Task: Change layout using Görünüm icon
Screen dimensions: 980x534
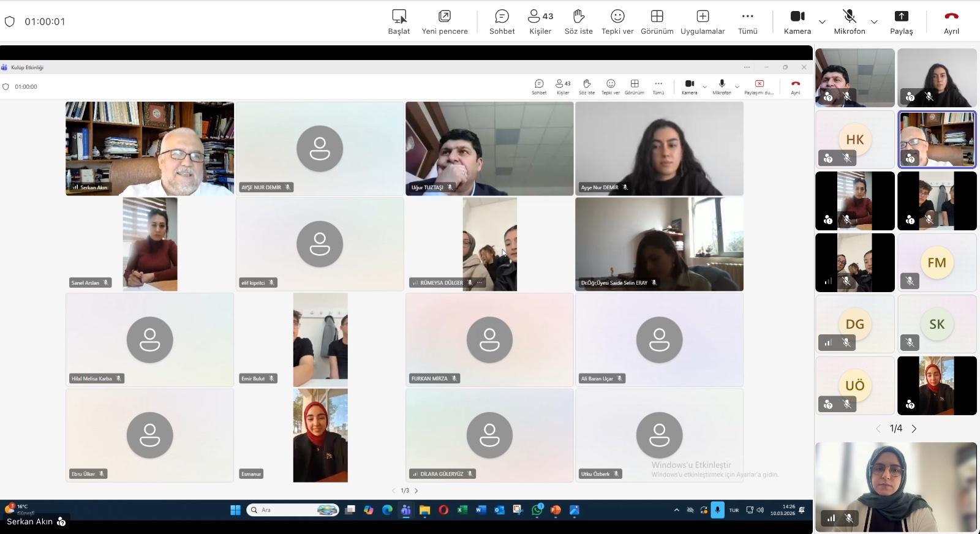Action: [657, 21]
